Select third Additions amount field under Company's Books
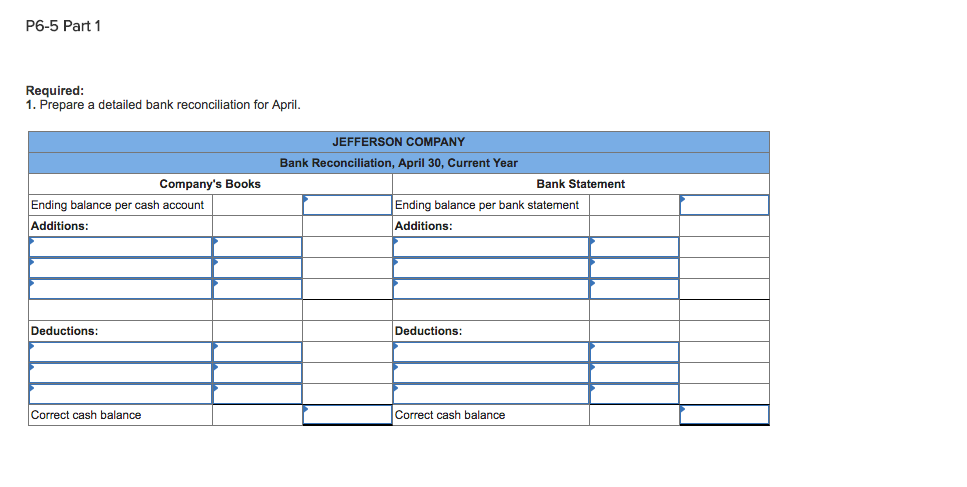 [257, 289]
